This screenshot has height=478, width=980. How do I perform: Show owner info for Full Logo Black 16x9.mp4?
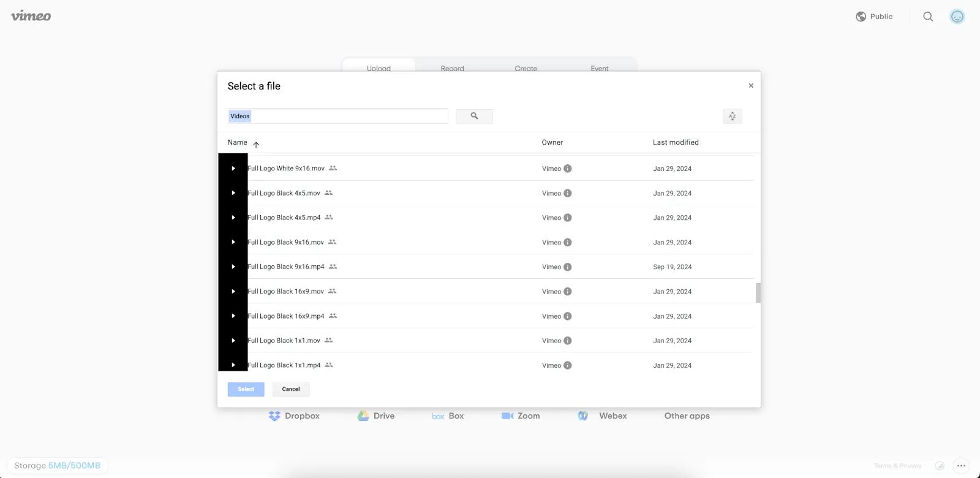coord(568,316)
